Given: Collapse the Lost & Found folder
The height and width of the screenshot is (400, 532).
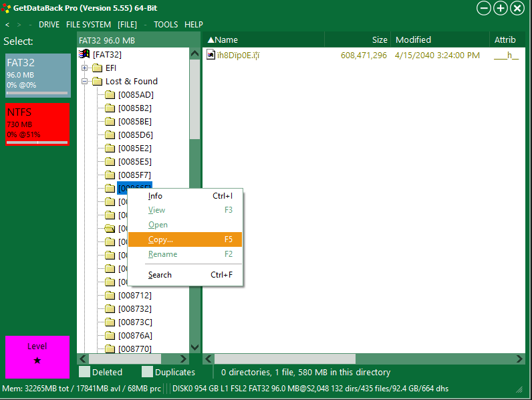Looking at the screenshot, I should point(85,82).
